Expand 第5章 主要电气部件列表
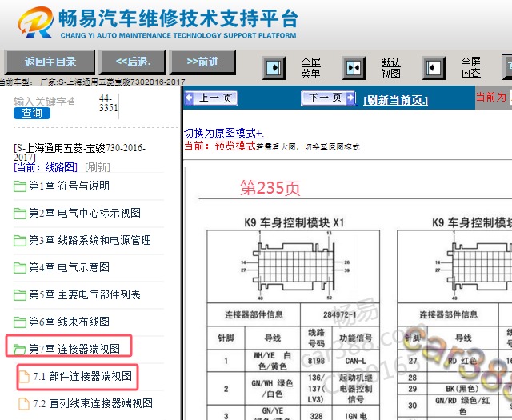This screenshot has width=512, height=420. pyautogui.click(x=85, y=295)
